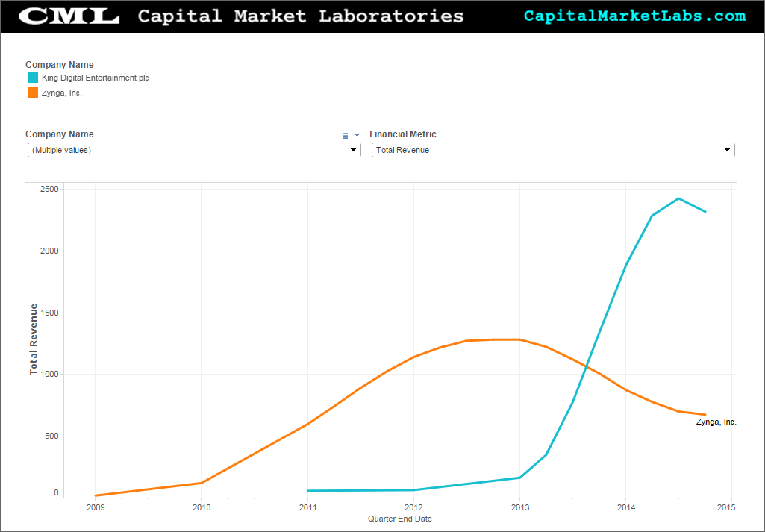Screen dimensions: 765x532
Task: Click the 2000 y-axis tick label
Action: click(49, 251)
